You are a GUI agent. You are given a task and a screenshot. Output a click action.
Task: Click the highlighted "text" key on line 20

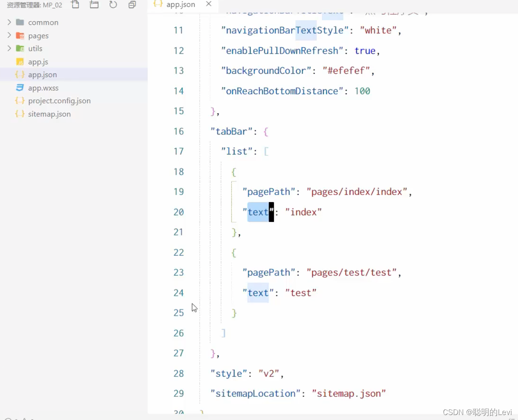[x=258, y=212]
